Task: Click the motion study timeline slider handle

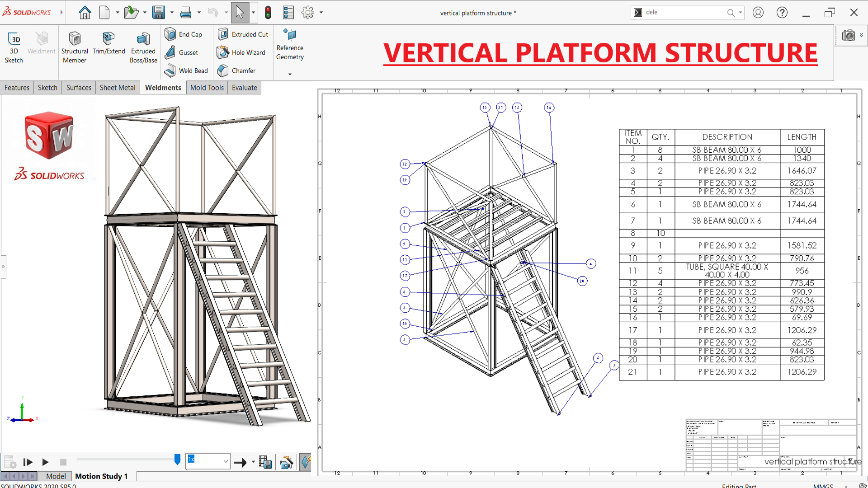Action: (x=177, y=459)
